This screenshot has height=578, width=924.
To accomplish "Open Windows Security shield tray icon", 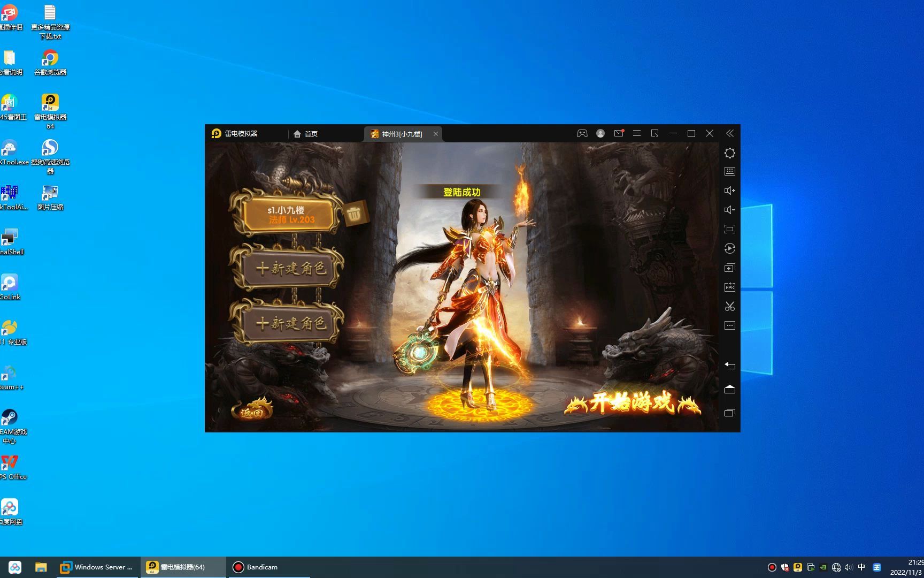I will [785, 567].
